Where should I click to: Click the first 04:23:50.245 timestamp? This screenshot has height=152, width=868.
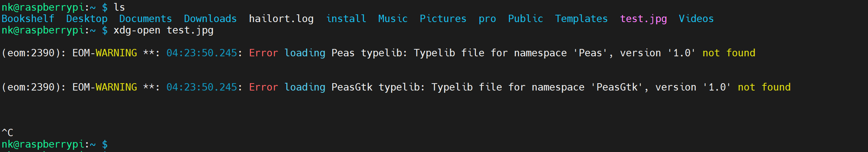tap(201, 53)
